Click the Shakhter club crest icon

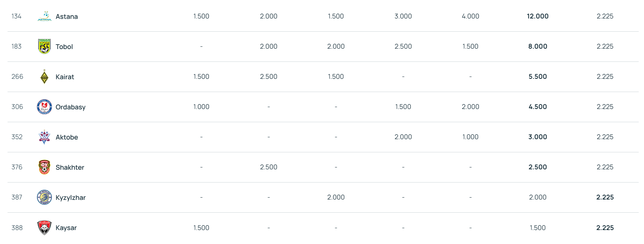click(44, 167)
